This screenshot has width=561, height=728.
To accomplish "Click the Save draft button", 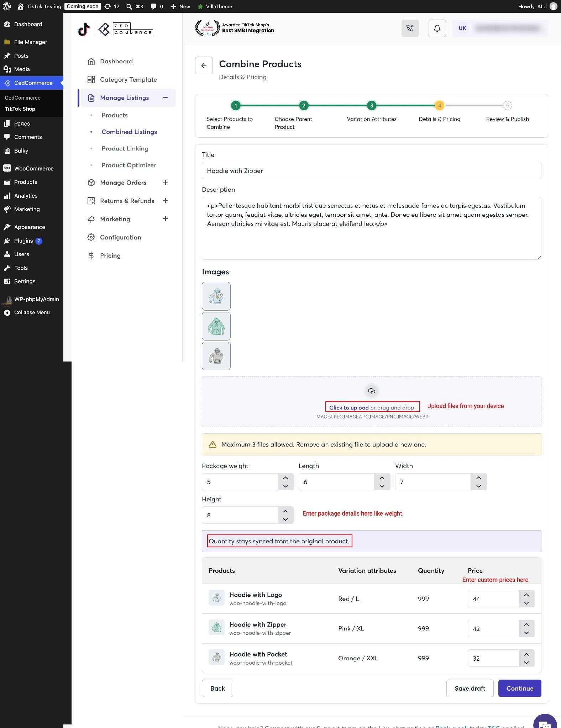I will click(470, 688).
